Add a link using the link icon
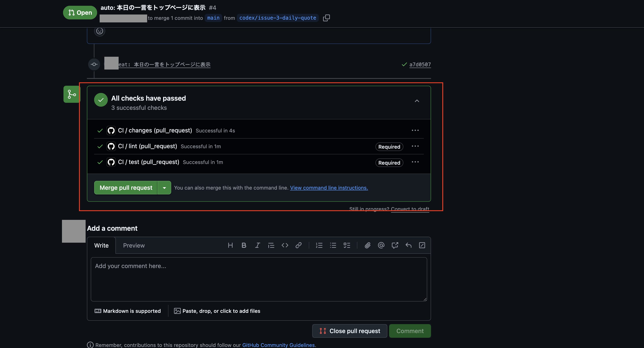This screenshot has height=348, width=644. (x=298, y=245)
